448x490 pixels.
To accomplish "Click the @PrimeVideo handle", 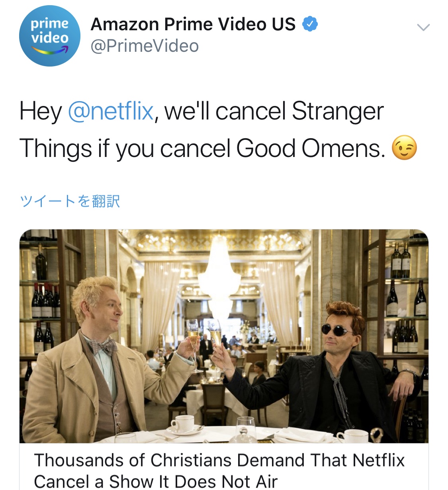I will [x=145, y=46].
